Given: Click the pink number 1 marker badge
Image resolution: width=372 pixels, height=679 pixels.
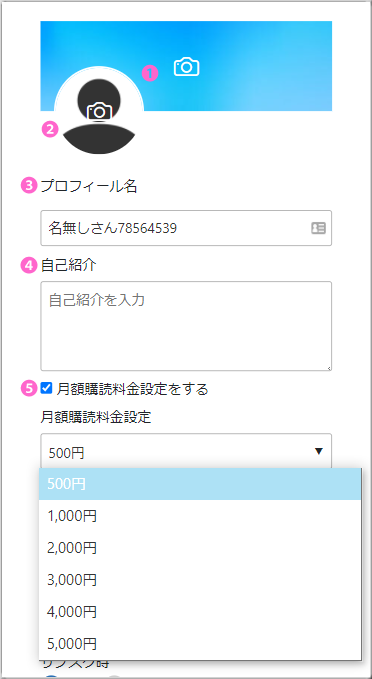Looking at the screenshot, I should coord(150,73).
